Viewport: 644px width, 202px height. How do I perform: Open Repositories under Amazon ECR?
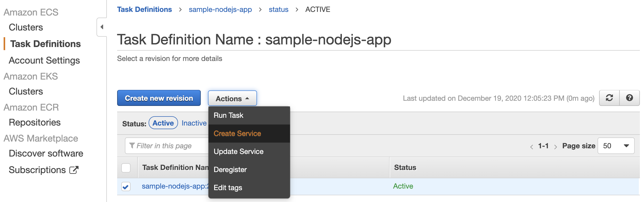tap(35, 122)
